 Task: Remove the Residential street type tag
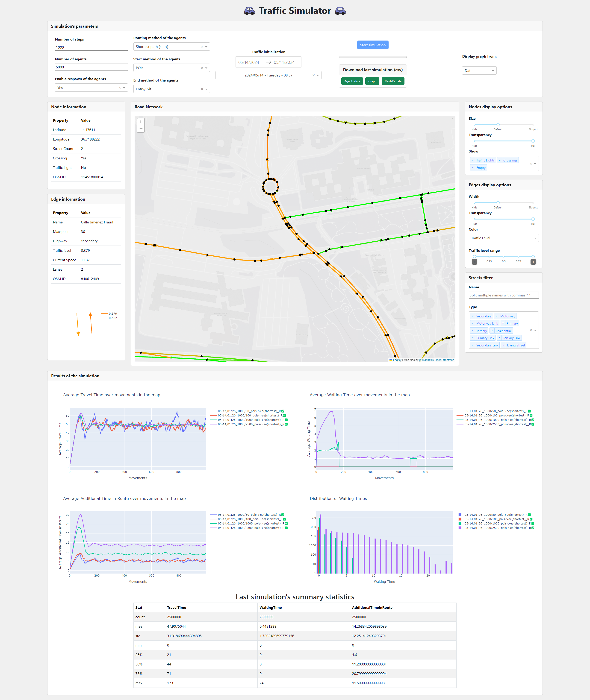[492, 331]
